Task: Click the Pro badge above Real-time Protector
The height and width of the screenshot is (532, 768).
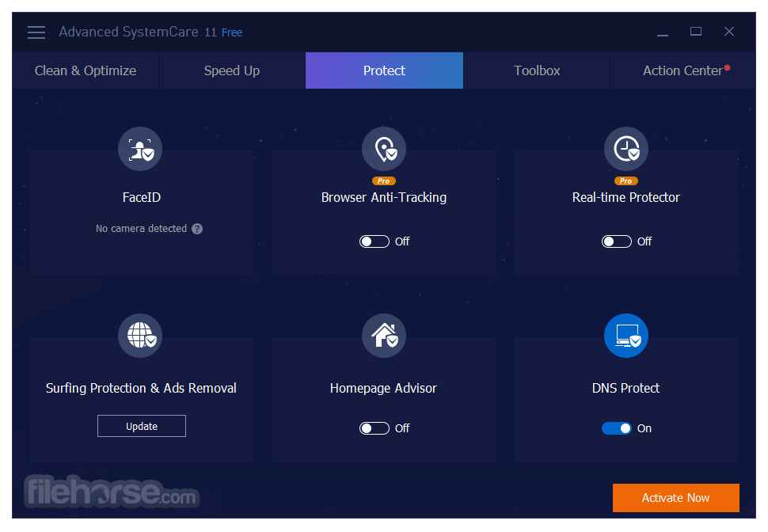Action: point(626,180)
